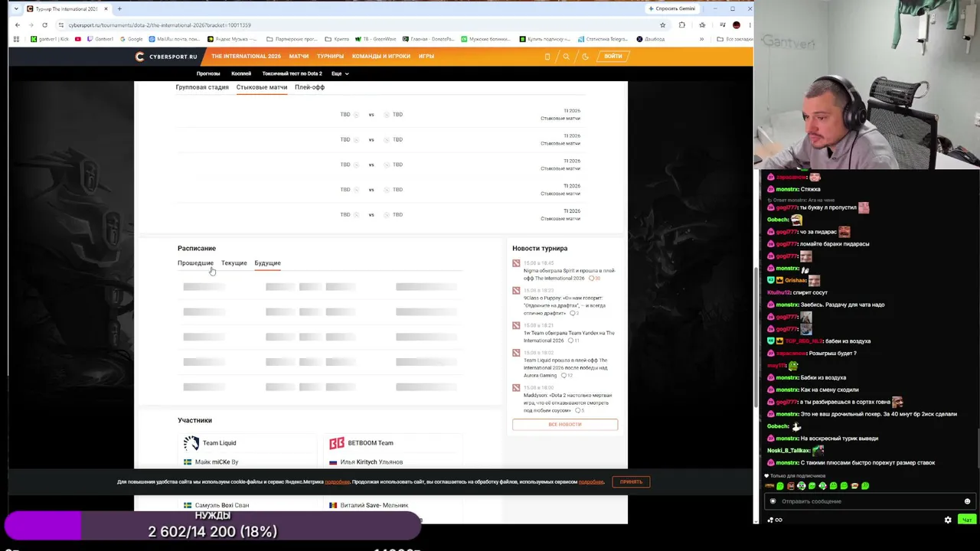
Task: Click the streamer webcam video
Action: point(867,84)
